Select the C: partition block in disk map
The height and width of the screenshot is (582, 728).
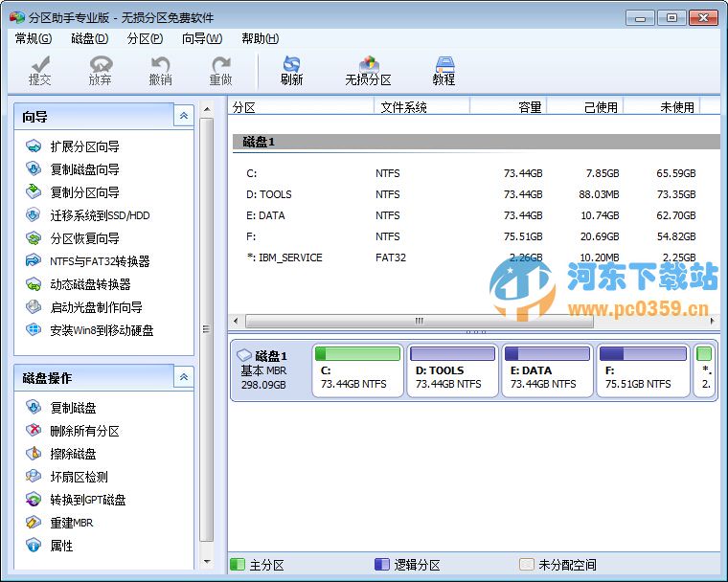[x=357, y=370]
